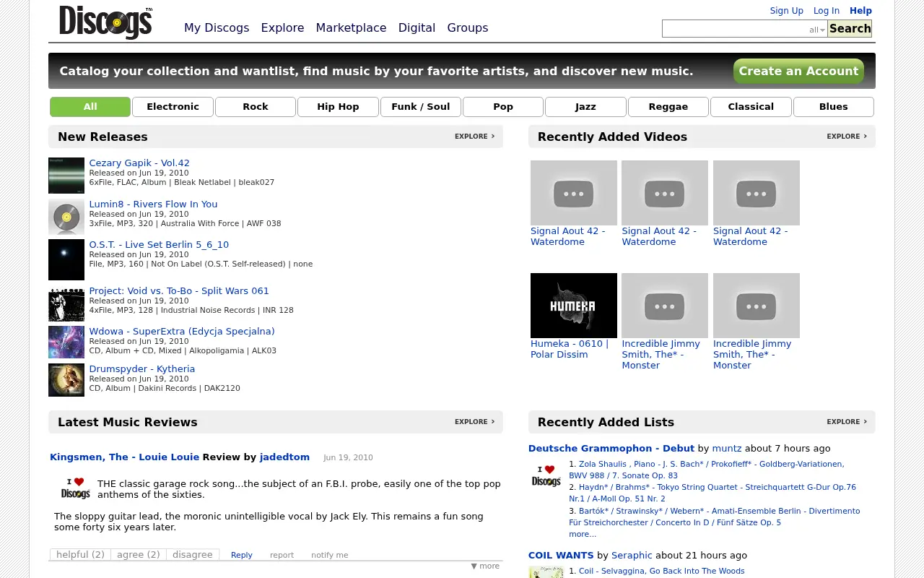Switch to the Classical genre tab
The width and height of the screenshot is (924, 578).
[x=751, y=107]
